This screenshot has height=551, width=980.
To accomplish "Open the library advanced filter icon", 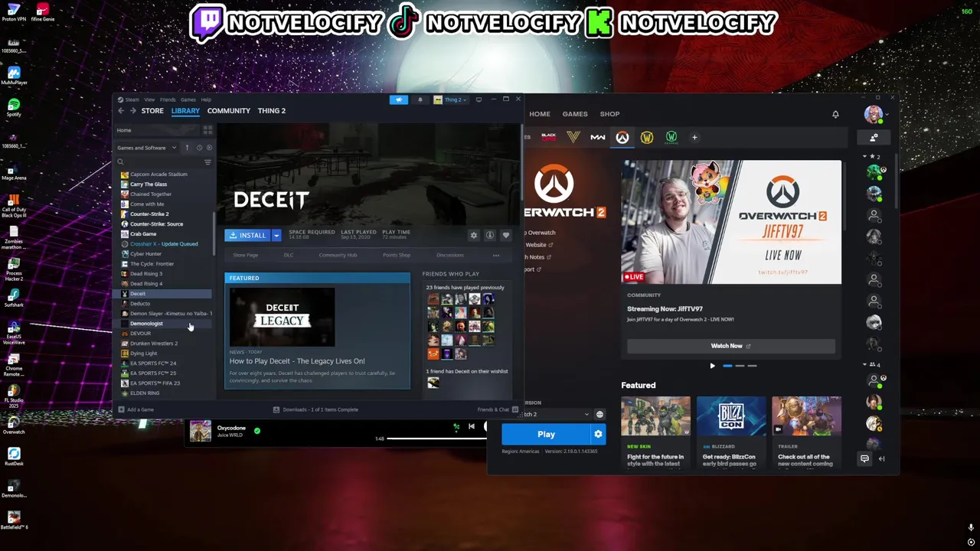I will pos(207,162).
